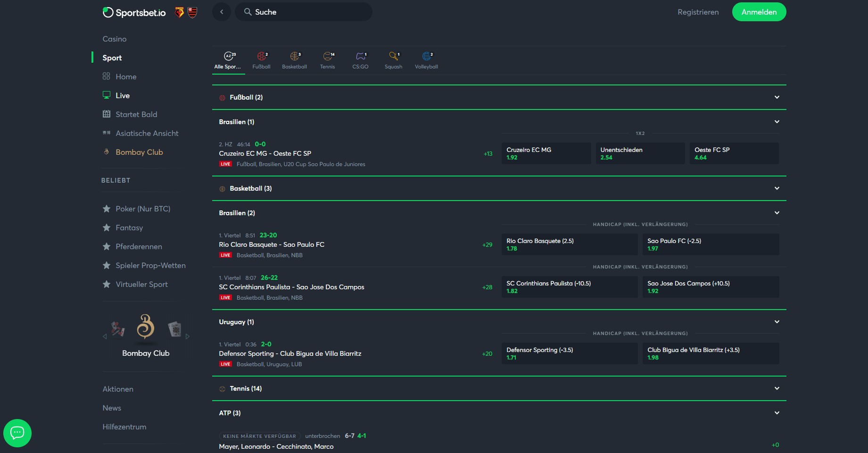Open Spieler Prop-Wetten in sidebar
The height and width of the screenshot is (453, 868).
pyautogui.click(x=151, y=265)
